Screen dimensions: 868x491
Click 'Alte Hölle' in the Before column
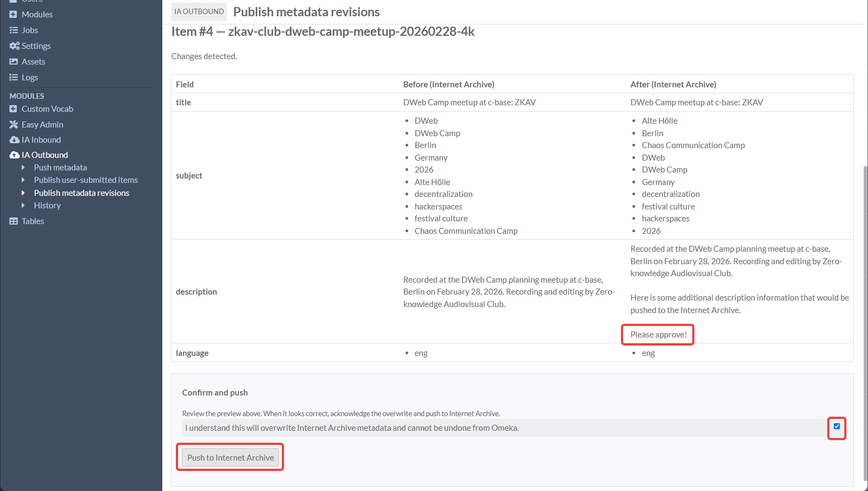click(x=432, y=182)
